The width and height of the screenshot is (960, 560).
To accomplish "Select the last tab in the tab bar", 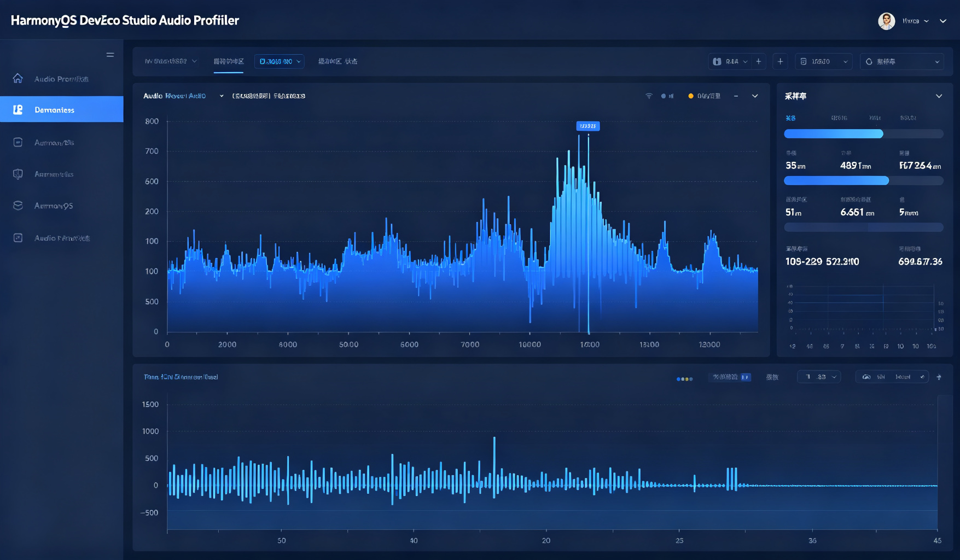I will pyautogui.click(x=338, y=61).
